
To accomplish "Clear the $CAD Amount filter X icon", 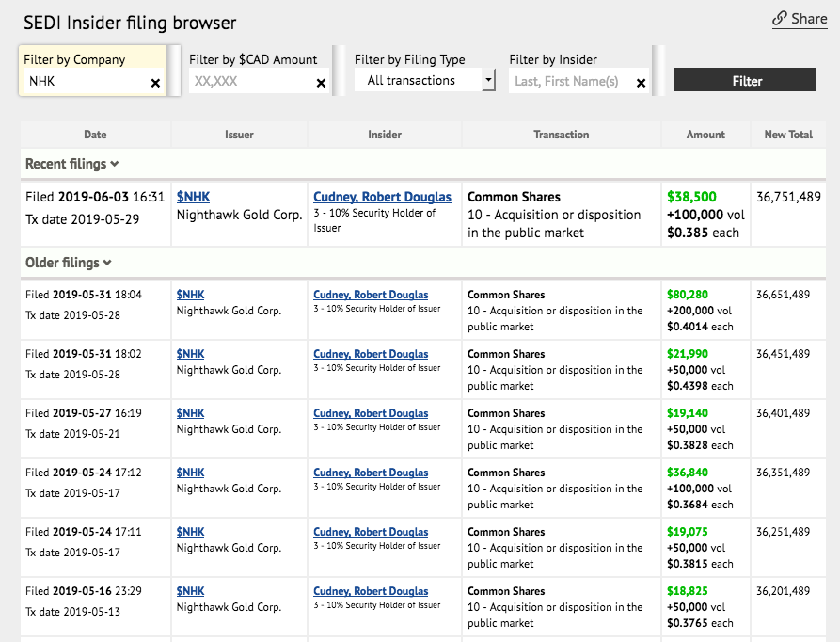I will coord(321,83).
